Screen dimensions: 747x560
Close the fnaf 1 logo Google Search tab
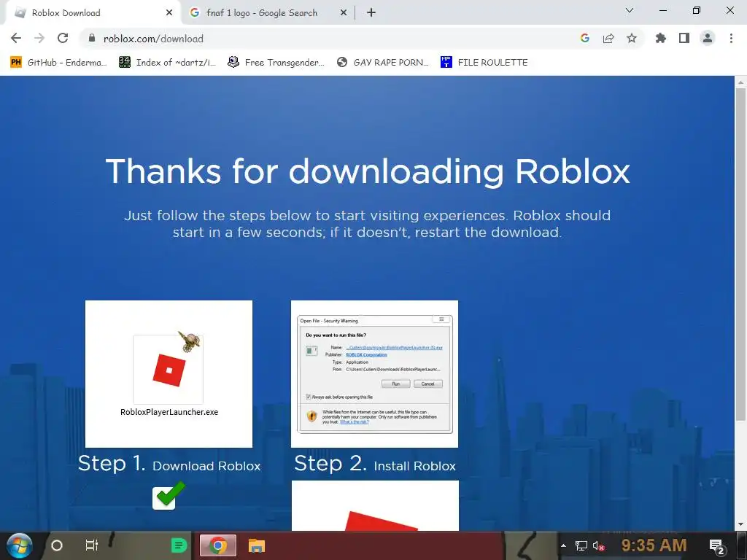344,13
